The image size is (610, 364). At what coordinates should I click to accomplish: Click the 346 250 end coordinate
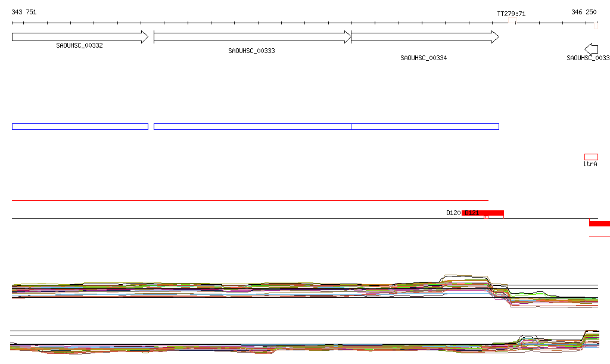[x=584, y=12]
